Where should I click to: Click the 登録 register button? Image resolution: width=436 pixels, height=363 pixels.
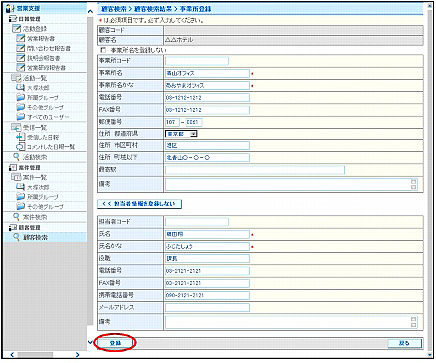pos(115,343)
